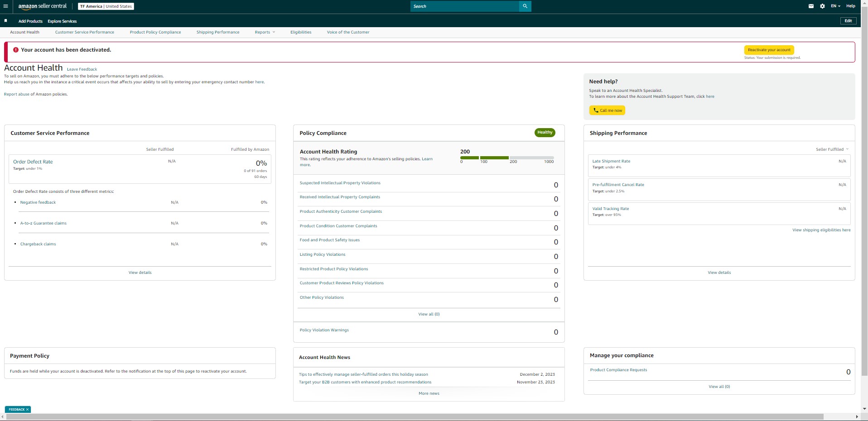Open Listing Policy Violations

(x=323, y=254)
